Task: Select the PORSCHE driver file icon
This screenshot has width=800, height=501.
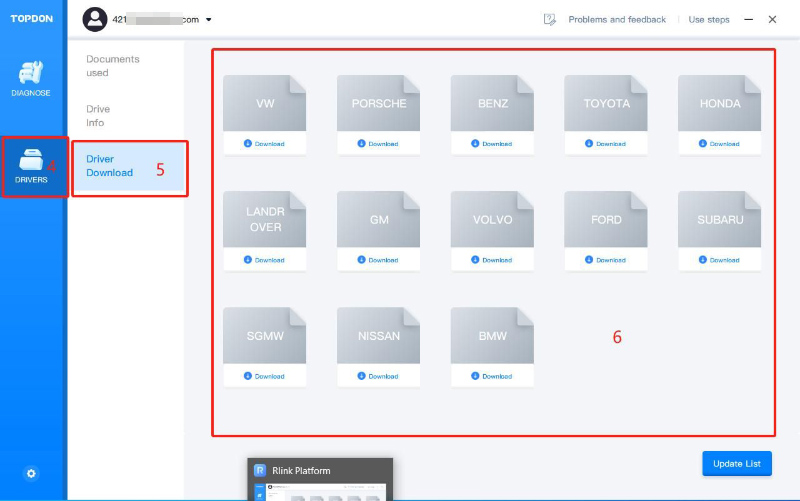Action: pyautogui.click(x=378, y=103)
